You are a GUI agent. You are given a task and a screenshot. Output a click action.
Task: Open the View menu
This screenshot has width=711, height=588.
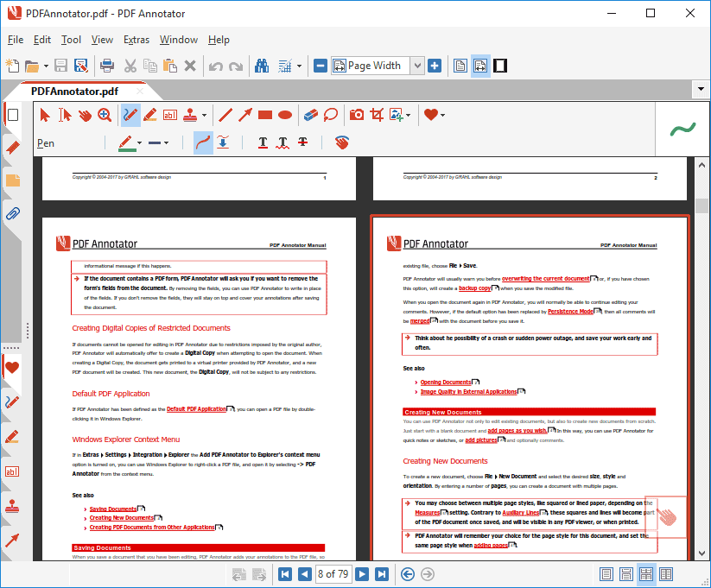(102, 40)
